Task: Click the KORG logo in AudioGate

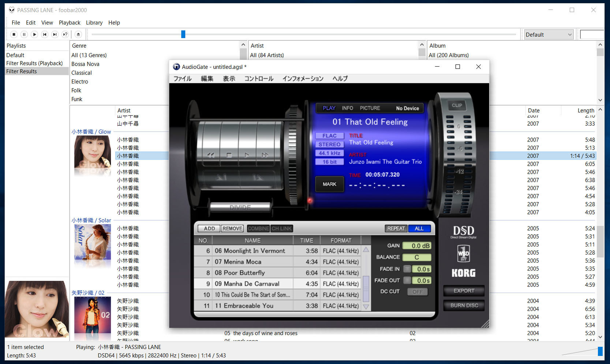Action: tap(464, 273)
